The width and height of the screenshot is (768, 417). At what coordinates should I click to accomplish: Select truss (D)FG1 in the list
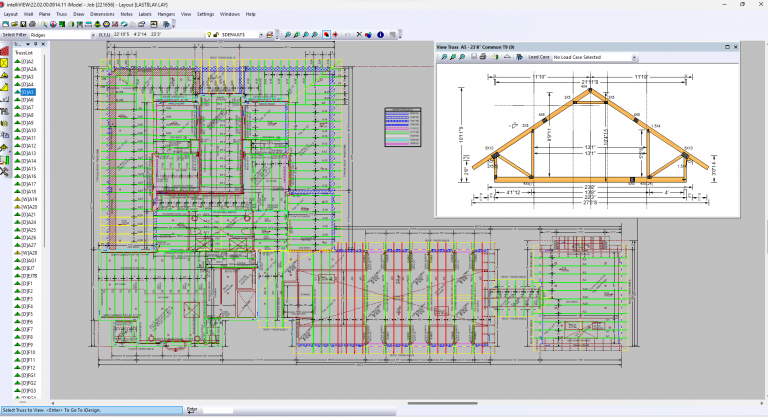[x=25, y=375]
